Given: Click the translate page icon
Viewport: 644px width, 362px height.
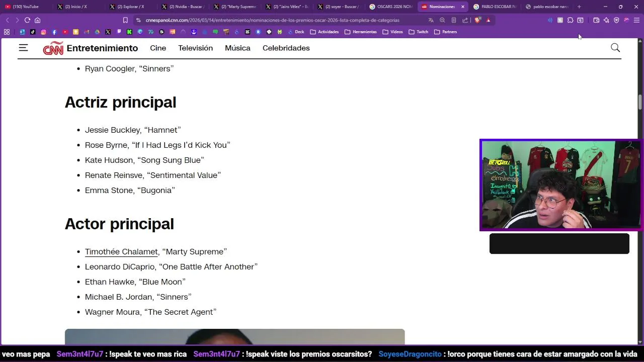Looking at the screenshot, I should click(x=431, y=20).
